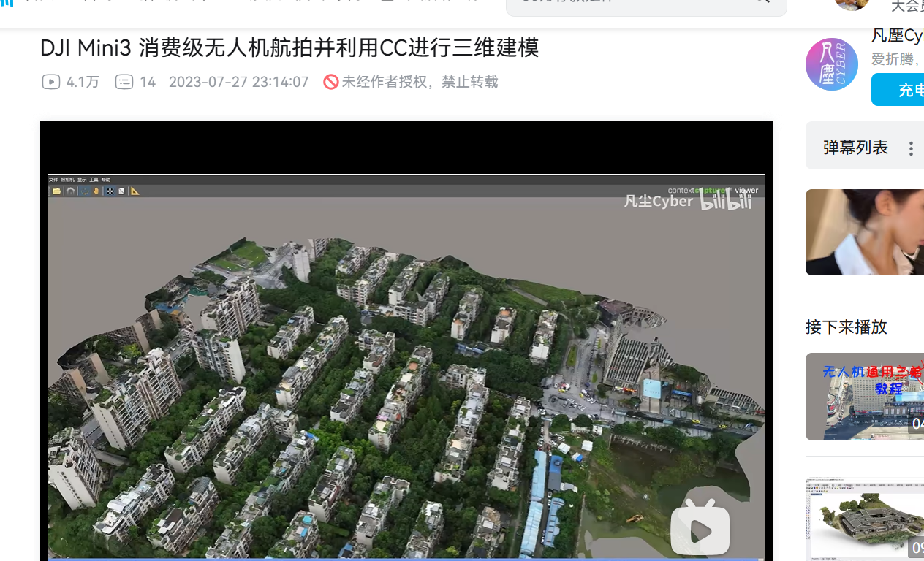Click the video title about DJI Mini3
924x561 pixels.
click(x=289, y=48)
